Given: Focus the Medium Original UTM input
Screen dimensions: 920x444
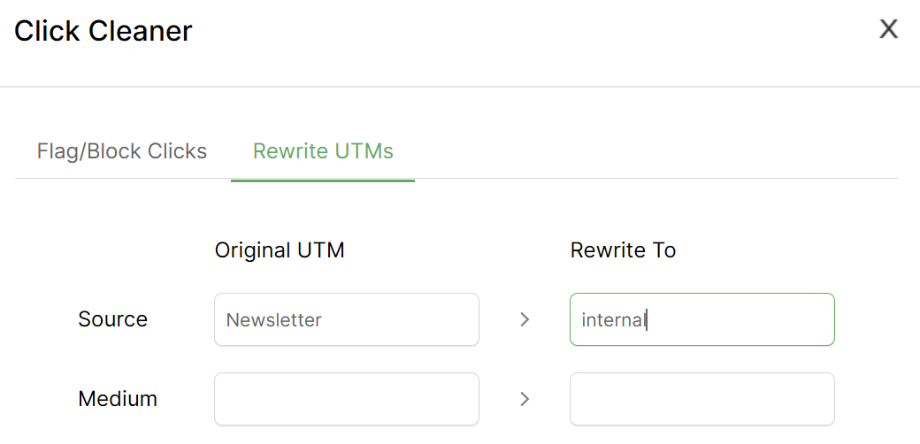Looking at the screenshot, I should 346,399.
